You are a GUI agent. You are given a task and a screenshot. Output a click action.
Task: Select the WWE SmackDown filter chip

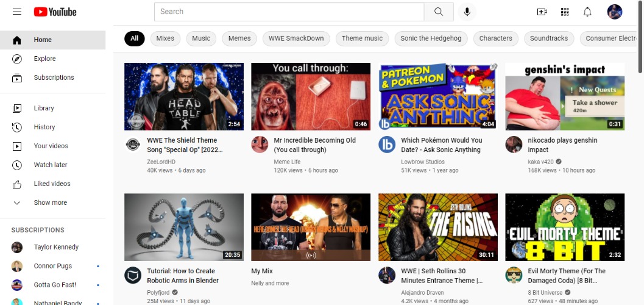click(296, 38)
